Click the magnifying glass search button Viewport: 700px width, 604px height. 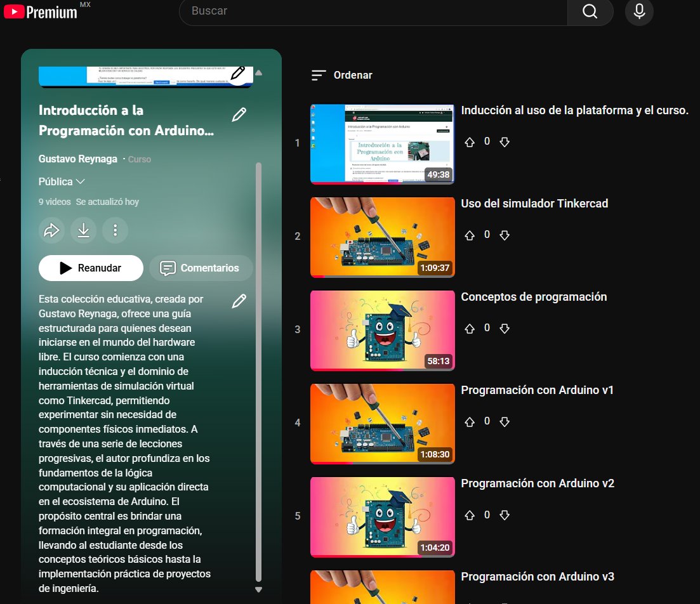(x=590, y=11)
